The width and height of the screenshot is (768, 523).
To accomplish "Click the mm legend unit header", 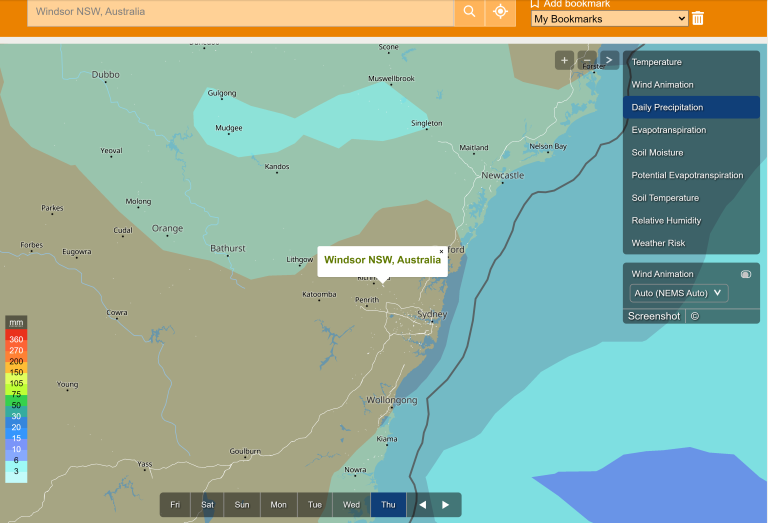I will coord(16,322).
